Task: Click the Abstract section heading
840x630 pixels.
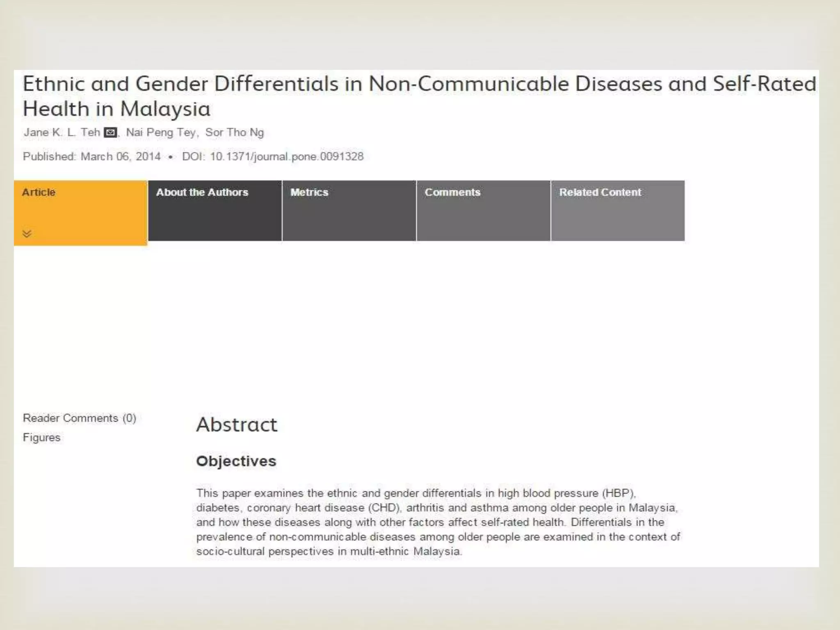Action: [x=237, y=425]
